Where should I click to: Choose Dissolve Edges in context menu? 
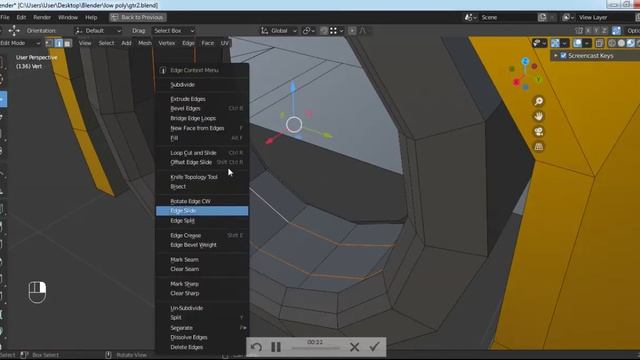click(x=202, y=337)
